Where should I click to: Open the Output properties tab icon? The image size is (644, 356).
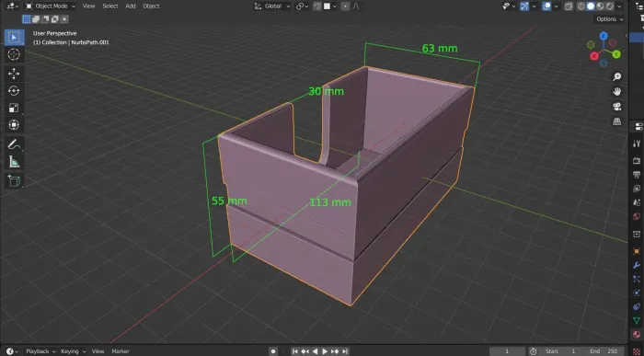[637, 175]
